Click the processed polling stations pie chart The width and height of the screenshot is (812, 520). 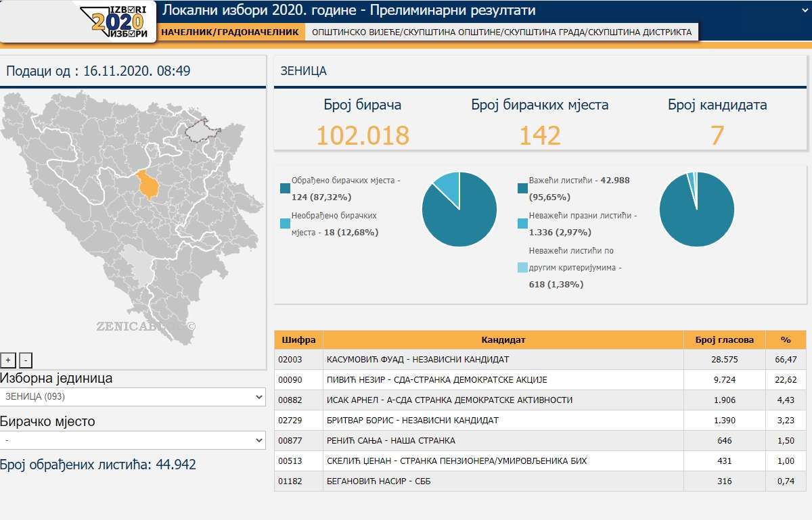click(x=459, y=209)
